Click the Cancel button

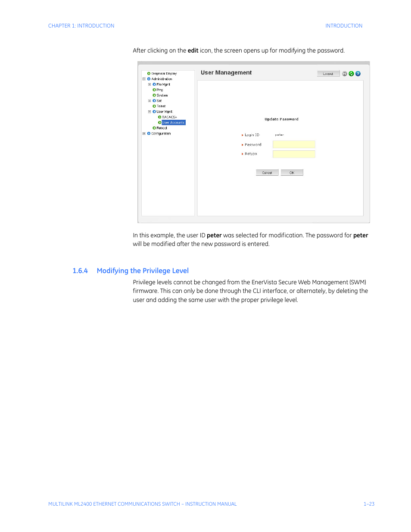[267, 173]
